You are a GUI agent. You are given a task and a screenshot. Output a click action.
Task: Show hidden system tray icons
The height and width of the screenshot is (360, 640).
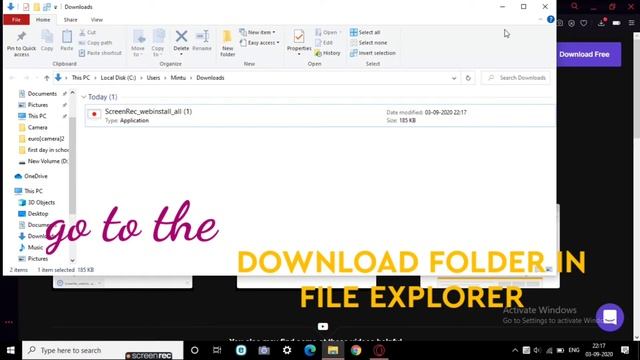pos(515,350)
